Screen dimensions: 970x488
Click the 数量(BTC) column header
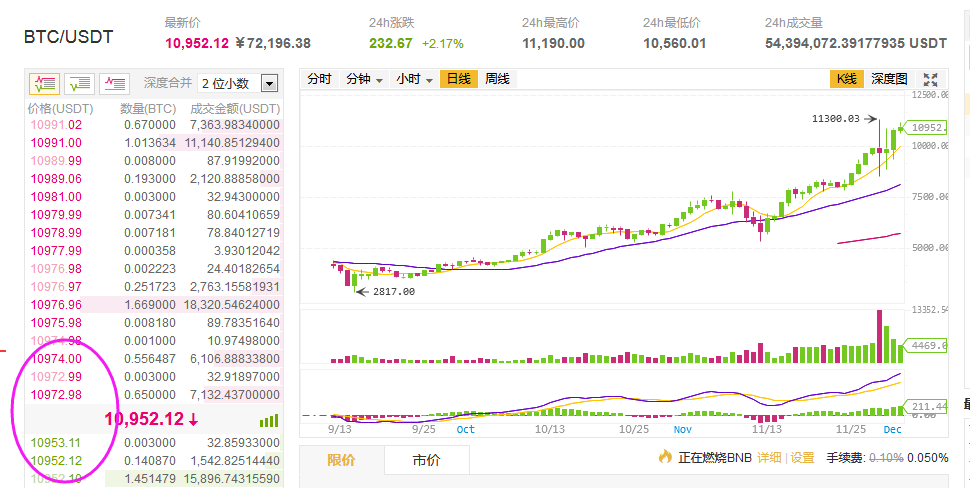(x=148, y=109)
